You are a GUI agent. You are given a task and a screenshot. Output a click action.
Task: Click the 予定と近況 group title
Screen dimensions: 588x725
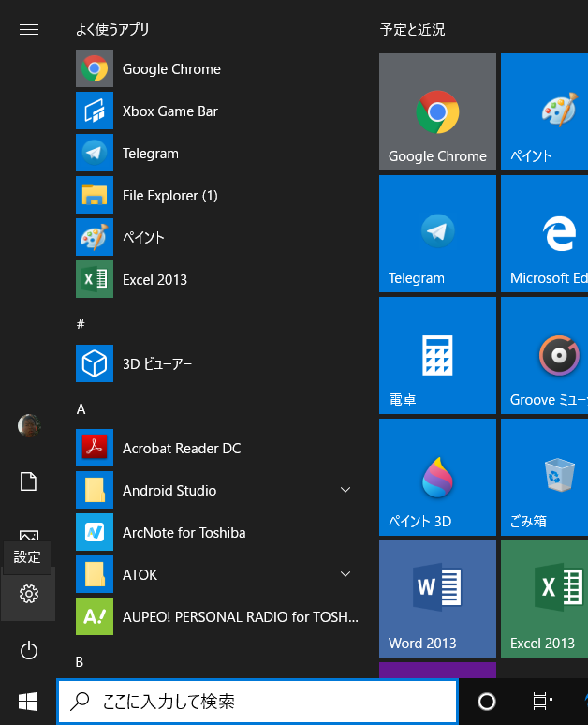pos(412,30)
